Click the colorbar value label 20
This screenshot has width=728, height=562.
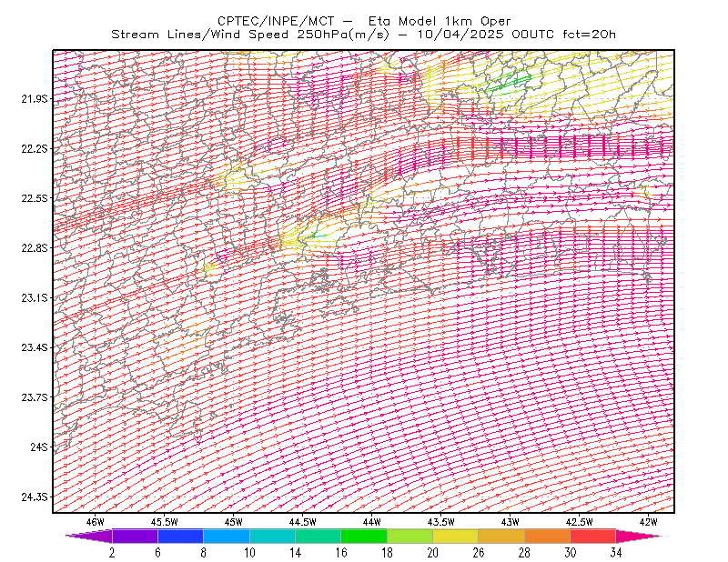[x=433, y=553]
